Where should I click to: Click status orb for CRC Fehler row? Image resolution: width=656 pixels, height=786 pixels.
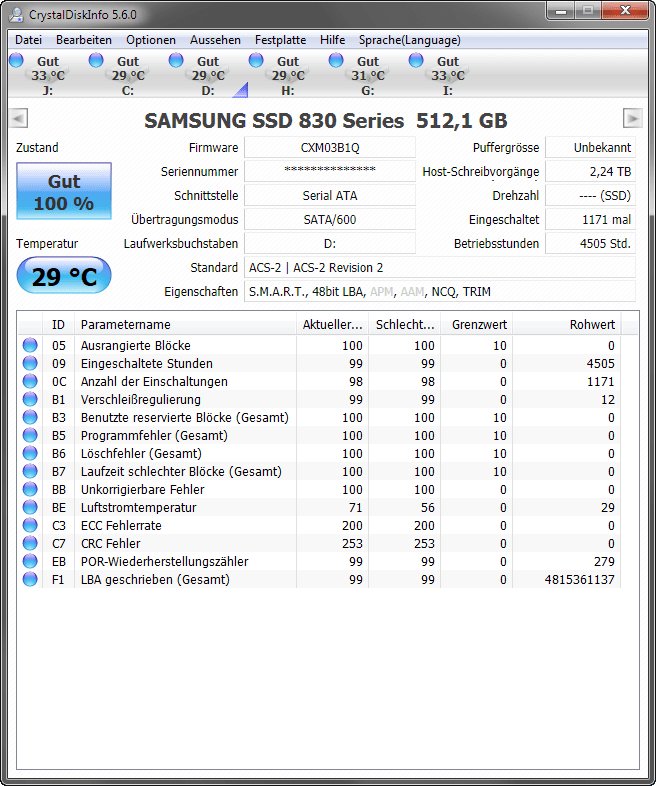coord(30,543)
